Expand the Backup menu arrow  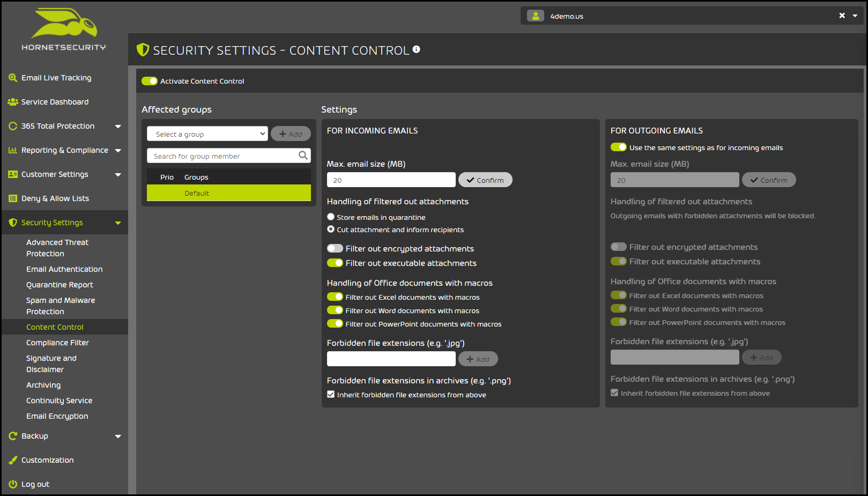(118, 436)
